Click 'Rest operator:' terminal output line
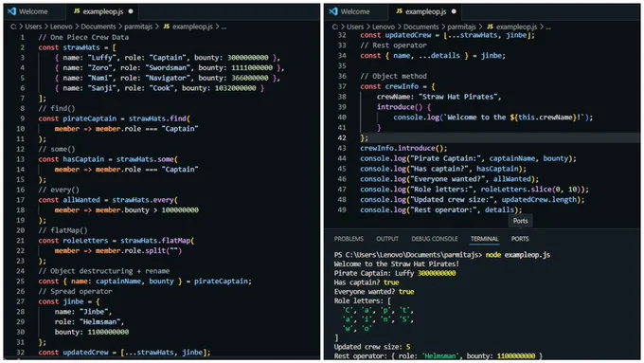Screen dimensions: 644x363 tap(438, 356)
